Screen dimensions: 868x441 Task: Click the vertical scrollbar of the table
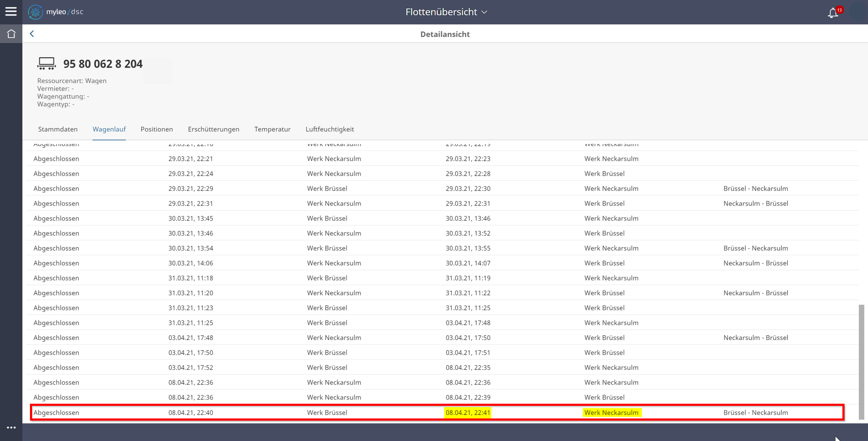click(861, 362)
